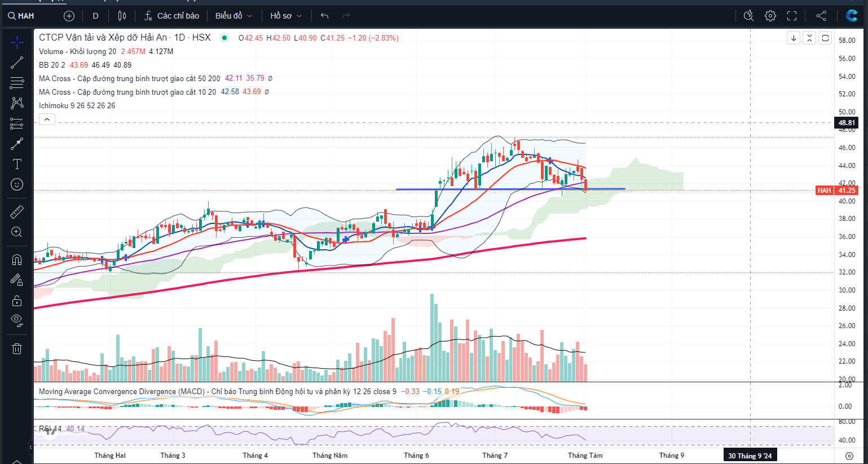
Task: Select the Text annotation tool
Action: (x=17, y=164)
